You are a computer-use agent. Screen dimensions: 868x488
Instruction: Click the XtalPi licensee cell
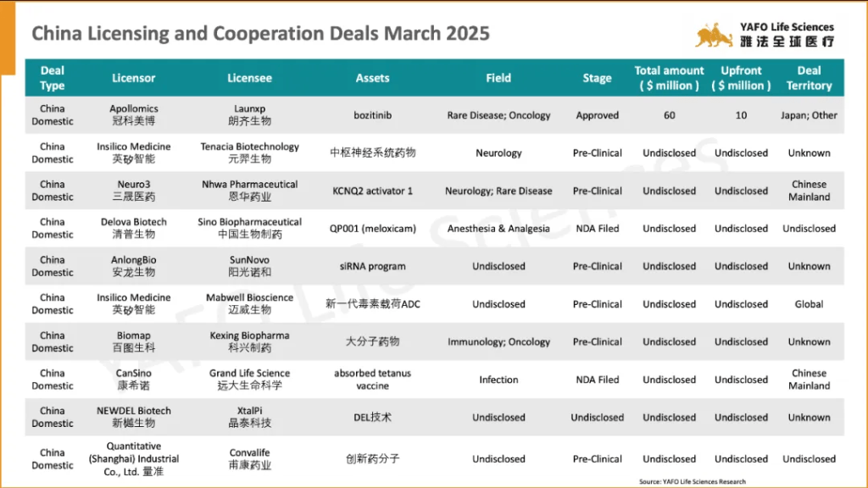[249, 417]
